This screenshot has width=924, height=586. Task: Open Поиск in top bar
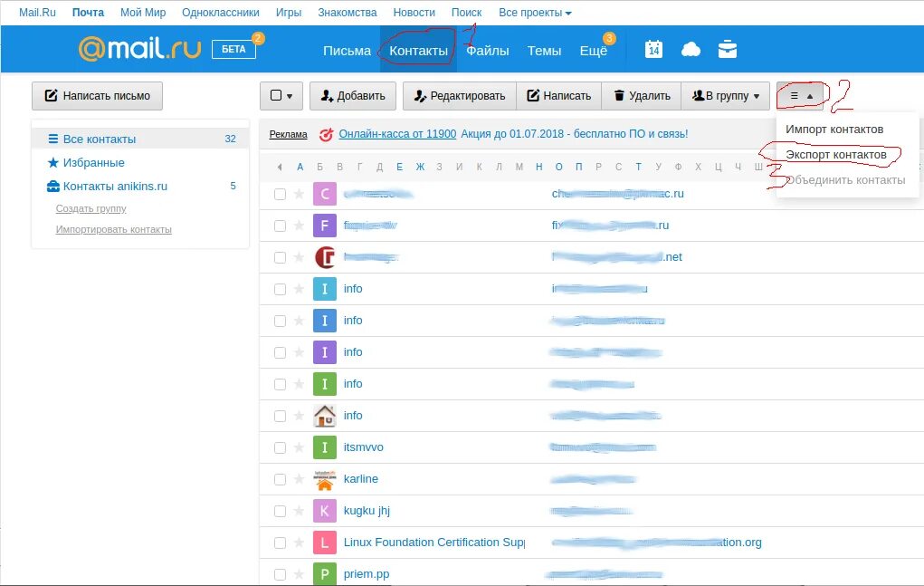[x=466, y=13]
